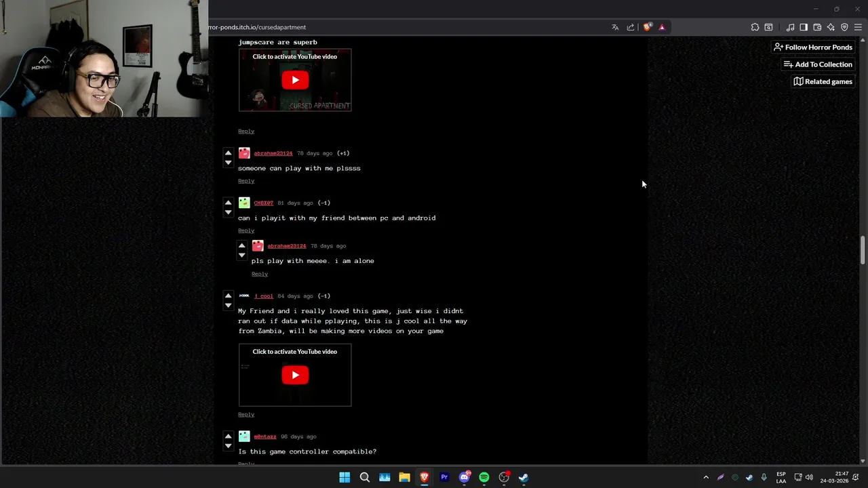
Task: Share this page via the share icon
Action: pos(631,27)
